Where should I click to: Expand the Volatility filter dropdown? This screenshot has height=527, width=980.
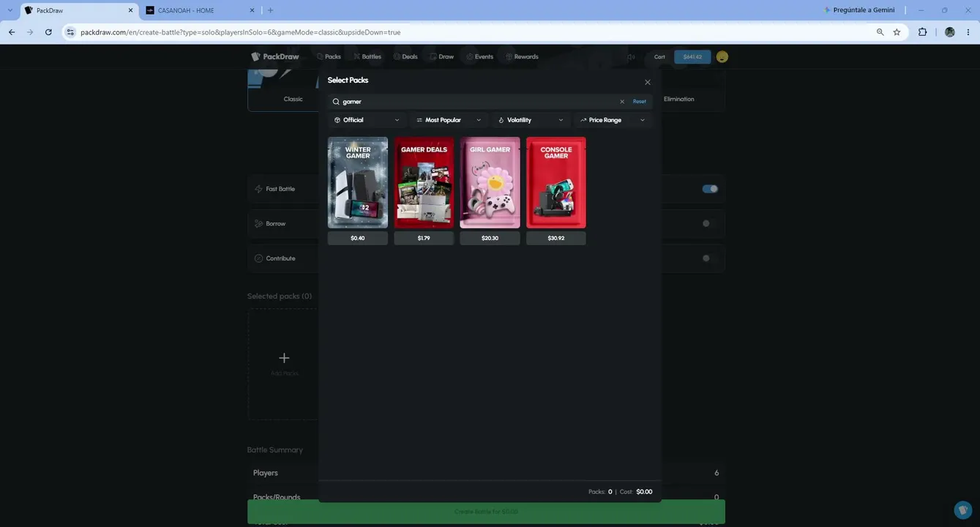tap(531, 120)
